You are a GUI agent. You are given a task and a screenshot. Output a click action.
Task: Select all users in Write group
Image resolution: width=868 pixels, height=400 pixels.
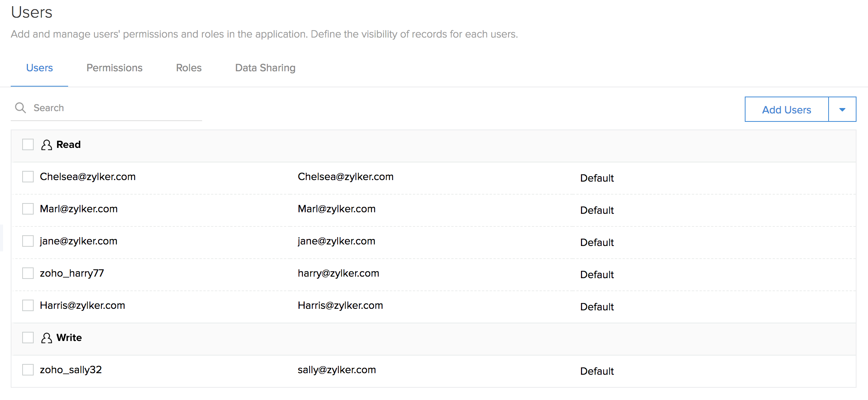tap(28, 338)
